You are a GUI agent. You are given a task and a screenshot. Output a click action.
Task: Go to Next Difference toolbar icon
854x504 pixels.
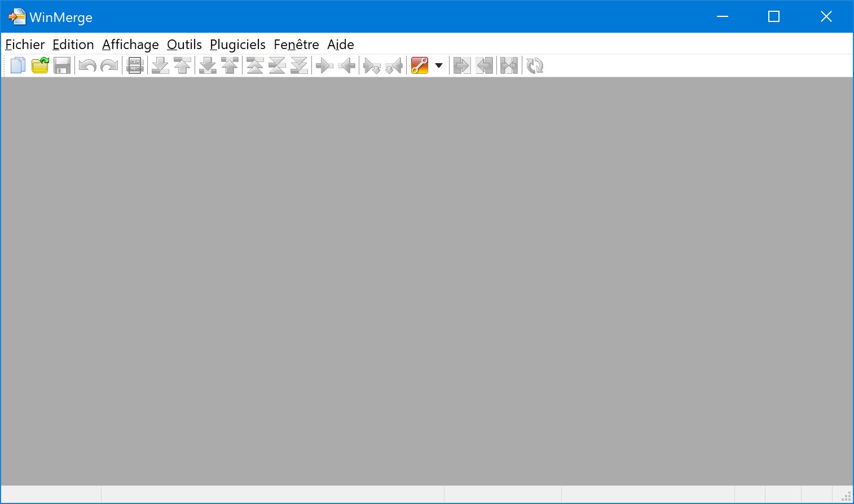(160, 65)
